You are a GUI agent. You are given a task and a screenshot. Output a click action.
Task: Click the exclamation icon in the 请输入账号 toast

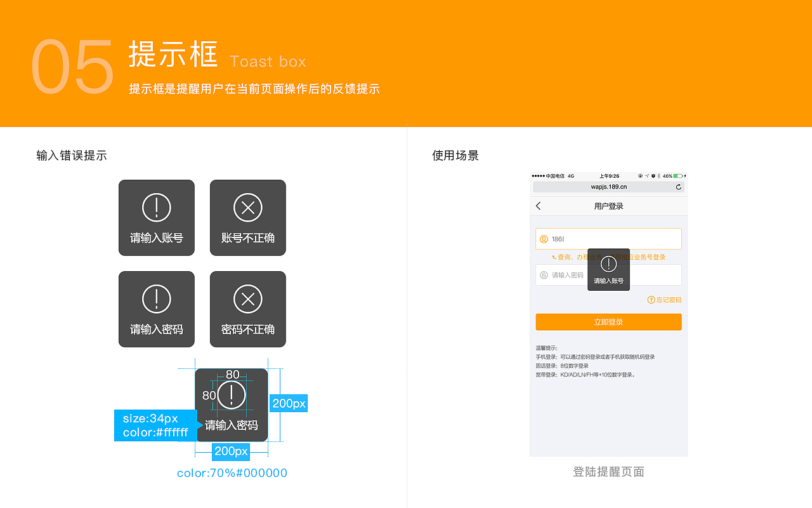156,207
